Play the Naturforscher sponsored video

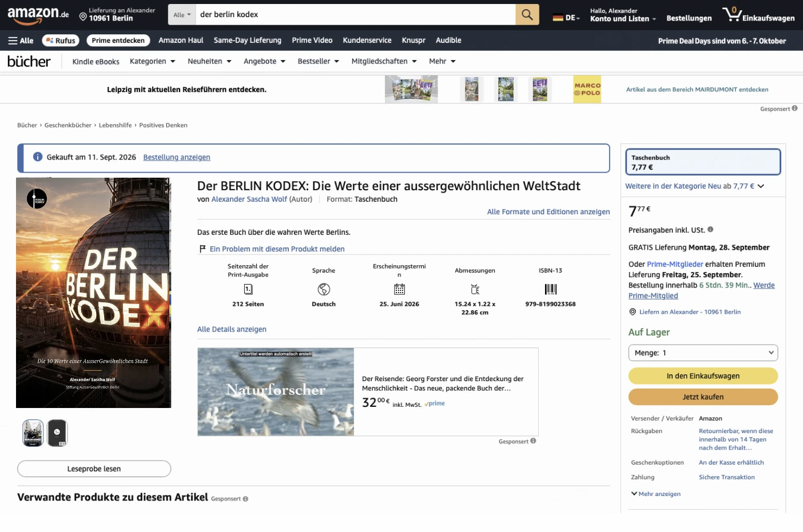pyautogui.click(x=276, y=392)
